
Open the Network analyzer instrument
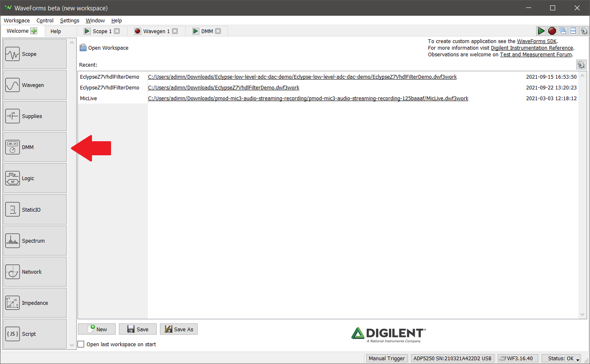pos(35,272)
